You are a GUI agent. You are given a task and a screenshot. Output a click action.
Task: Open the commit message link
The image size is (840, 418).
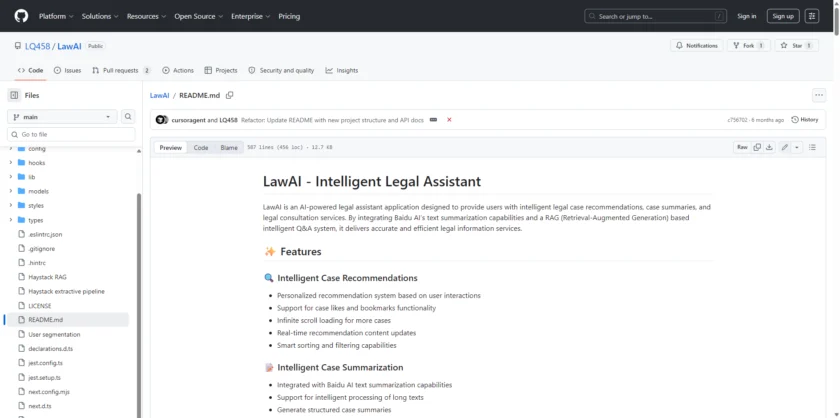pyautogui.click(x=332, y=120)
